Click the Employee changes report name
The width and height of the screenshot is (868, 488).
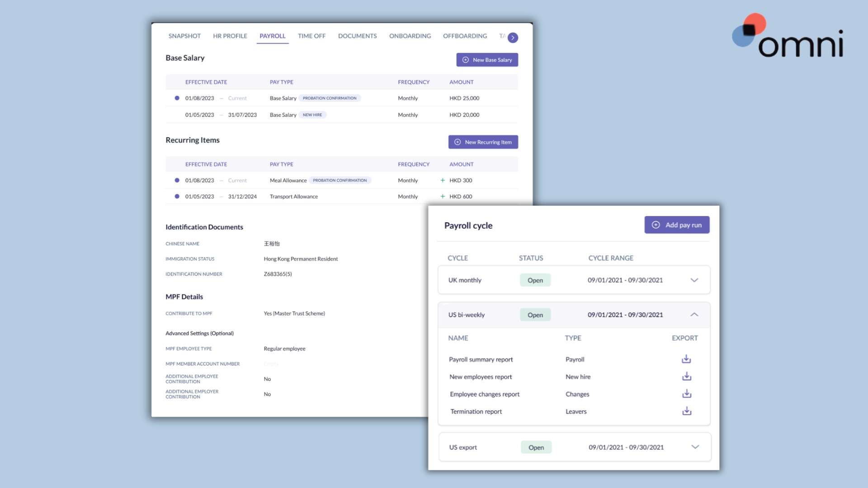(x=485, y=394)
